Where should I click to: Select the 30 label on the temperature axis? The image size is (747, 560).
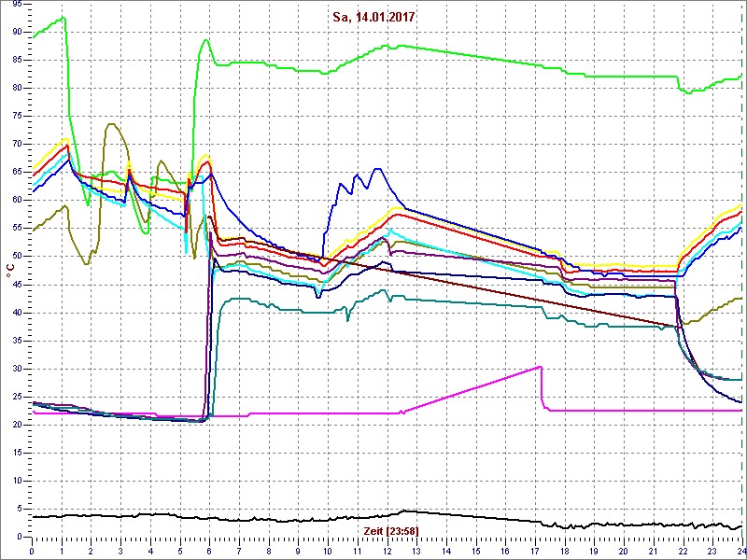17,369
